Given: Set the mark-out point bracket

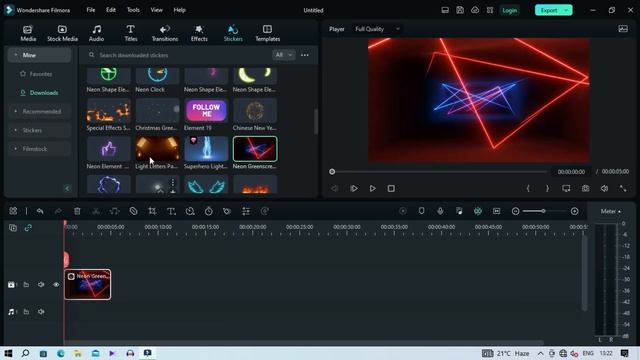Looking at the screenshot, I should (x=547, y=189).
